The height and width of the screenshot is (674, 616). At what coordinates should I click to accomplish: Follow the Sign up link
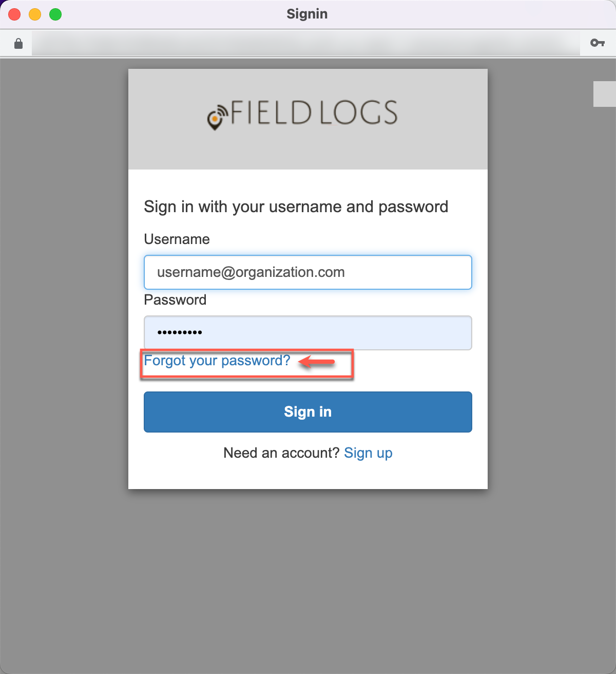[368, 453]
